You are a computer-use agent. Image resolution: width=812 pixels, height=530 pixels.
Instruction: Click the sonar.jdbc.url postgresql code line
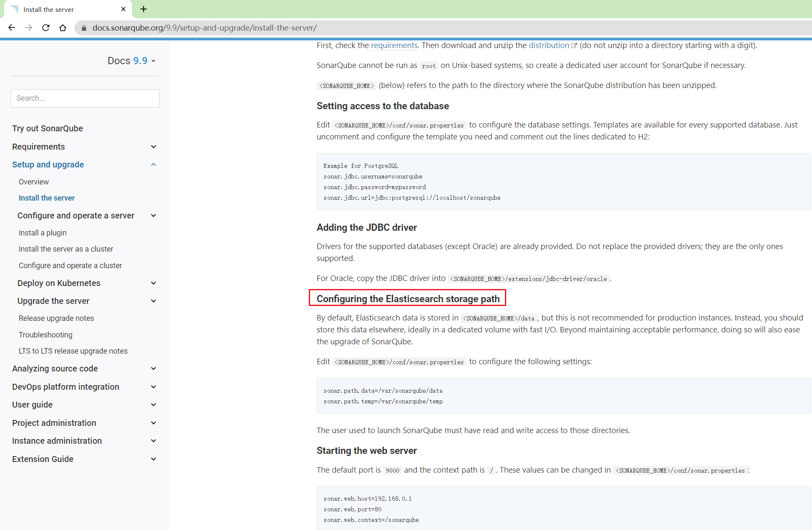tap(412, 198)
